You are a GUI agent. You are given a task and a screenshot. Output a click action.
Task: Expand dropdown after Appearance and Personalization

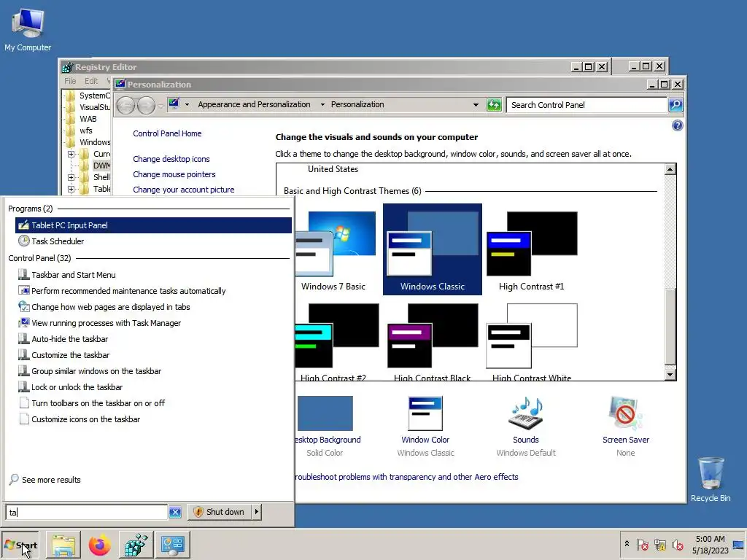coord(322,105)
